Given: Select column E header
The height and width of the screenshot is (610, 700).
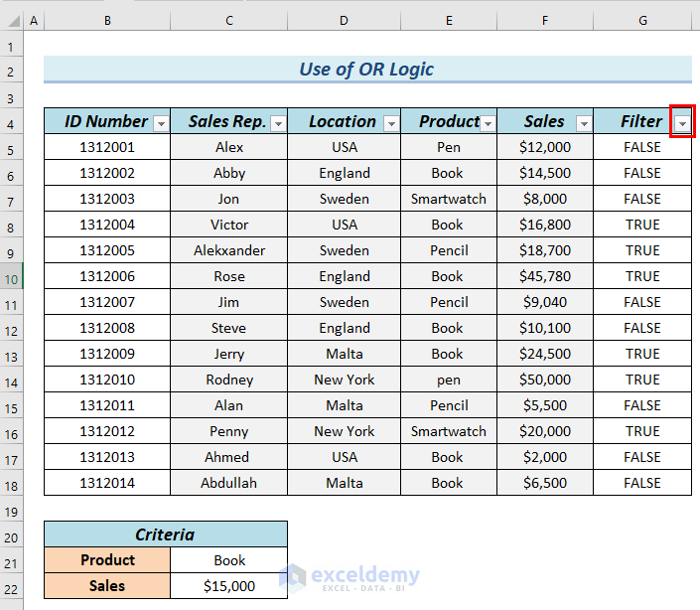Looking at the screenshot, I should tap(448, 21).
